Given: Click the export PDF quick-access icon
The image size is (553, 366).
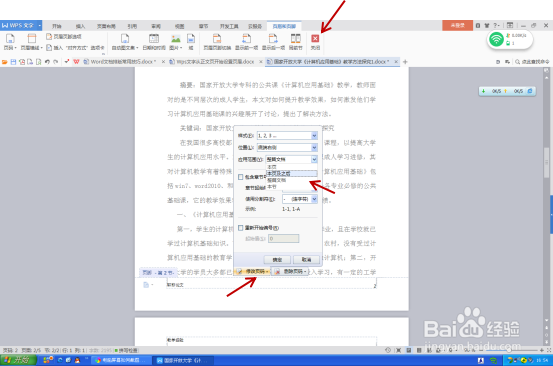Looking at the screenshot, I should pos(22,62).
